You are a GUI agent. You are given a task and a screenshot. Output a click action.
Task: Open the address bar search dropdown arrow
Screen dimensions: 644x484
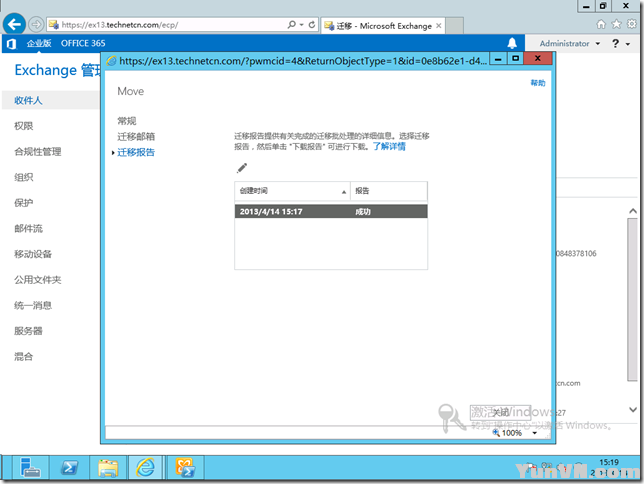coord(301,25)
